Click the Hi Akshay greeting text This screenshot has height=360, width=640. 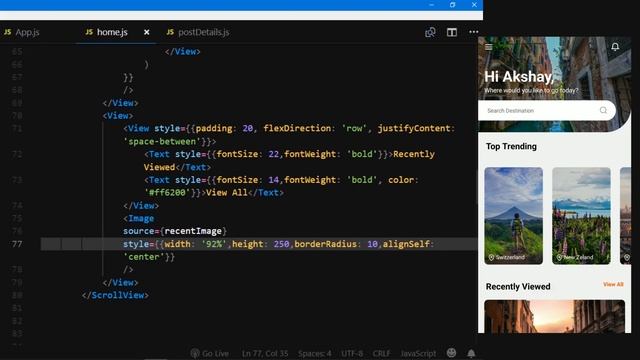(x=519, y=77)
